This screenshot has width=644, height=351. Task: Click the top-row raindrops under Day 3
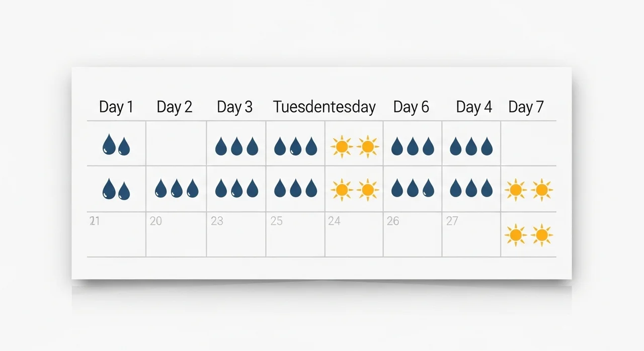click(x=236, y=146)
